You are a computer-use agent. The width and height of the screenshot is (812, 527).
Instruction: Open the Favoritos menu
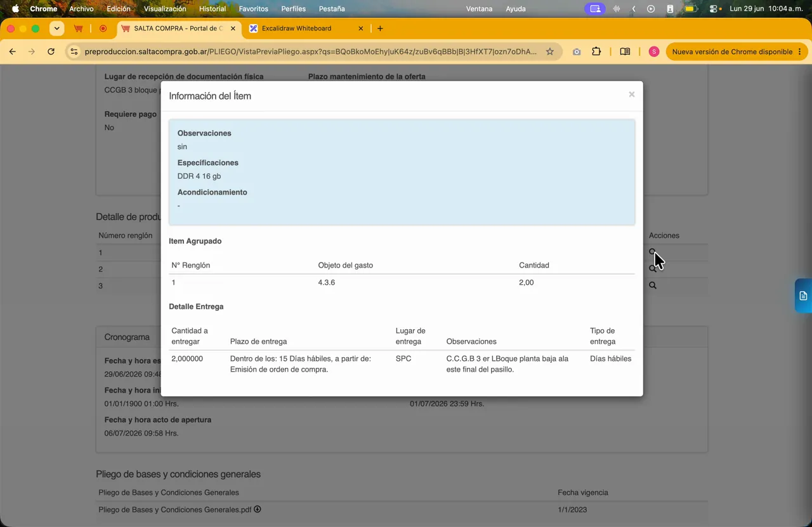point(253,9)
